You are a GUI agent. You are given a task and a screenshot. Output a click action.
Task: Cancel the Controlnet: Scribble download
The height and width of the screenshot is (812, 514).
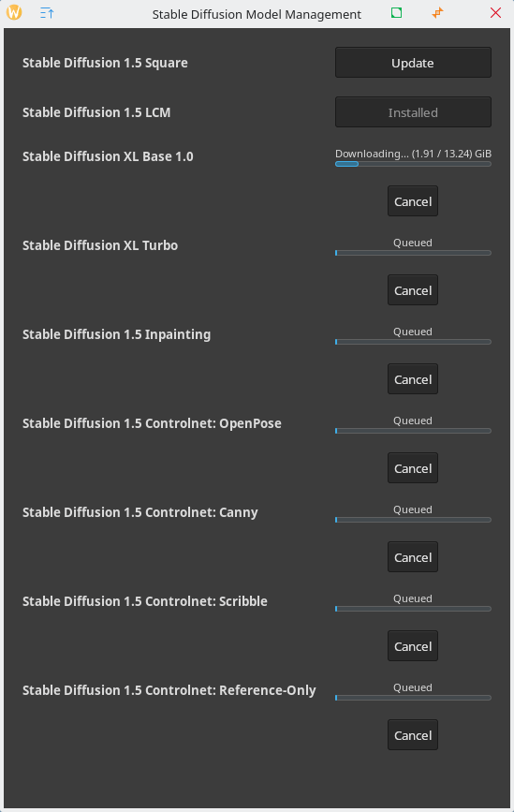tap(413, 647)
